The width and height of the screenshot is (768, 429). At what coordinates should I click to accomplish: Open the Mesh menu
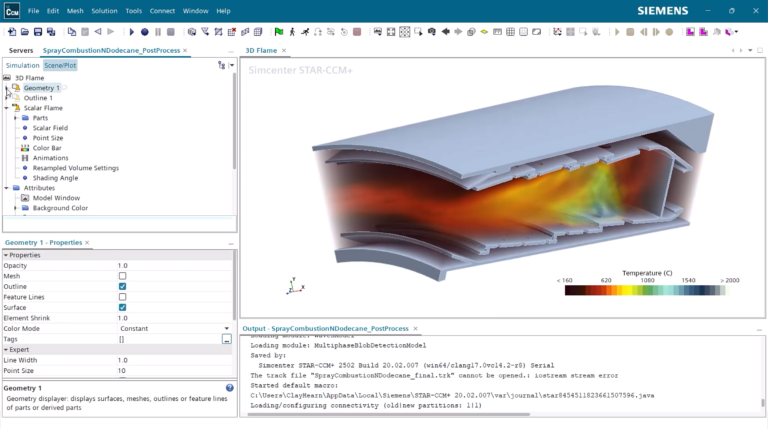(x=75, y=11)
